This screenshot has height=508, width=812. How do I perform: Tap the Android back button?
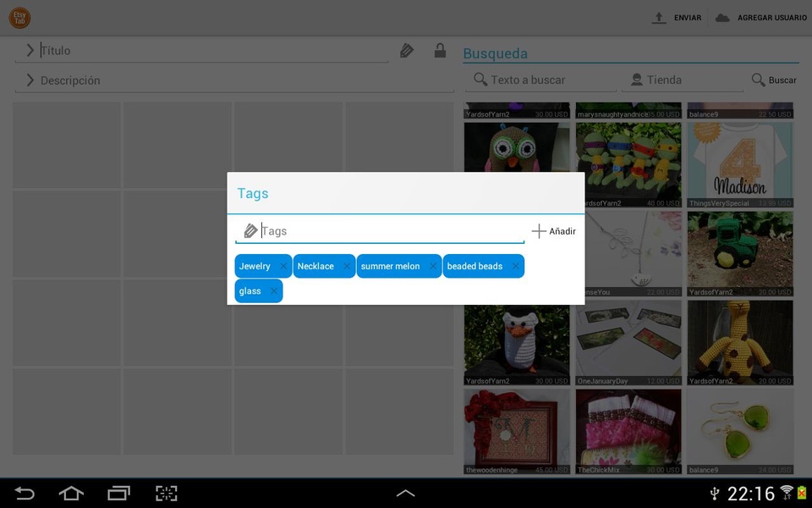point(24,493)
